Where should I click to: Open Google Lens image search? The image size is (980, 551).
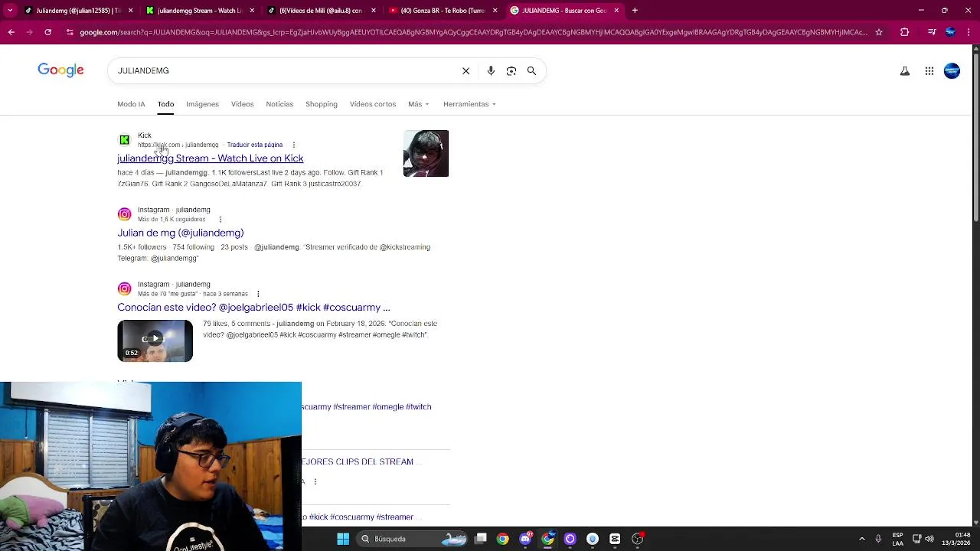[511, 70]
